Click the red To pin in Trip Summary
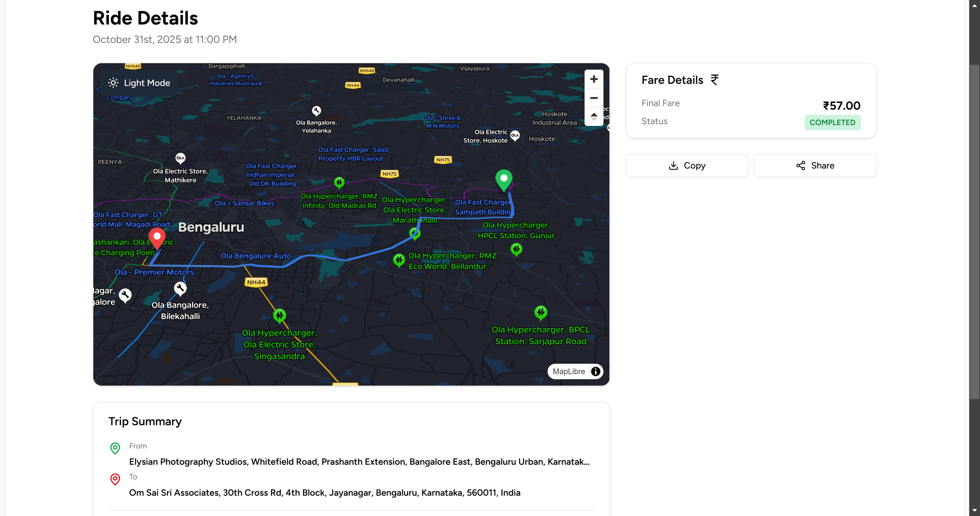980x516 pixels. coord(115,479)
